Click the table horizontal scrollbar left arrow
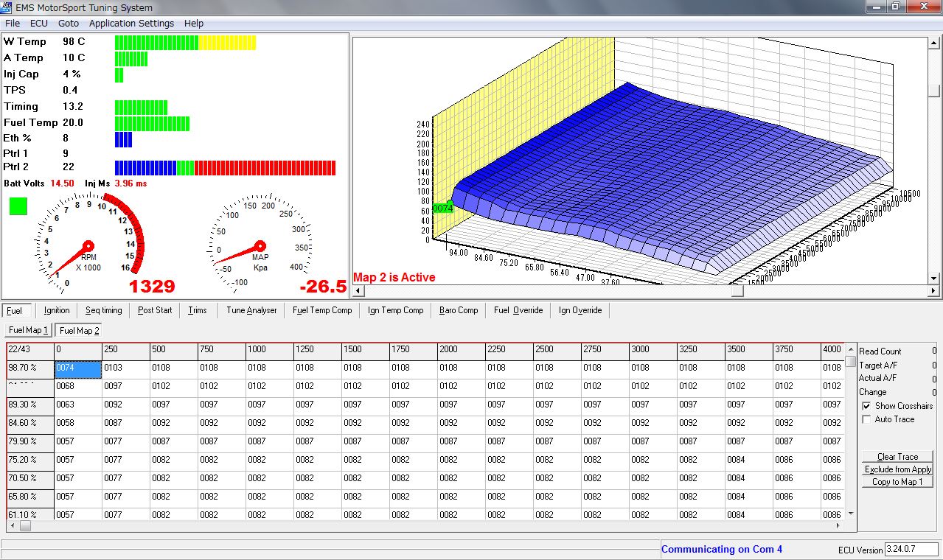Viewport: 943px width, 560px height. point(13,526)
